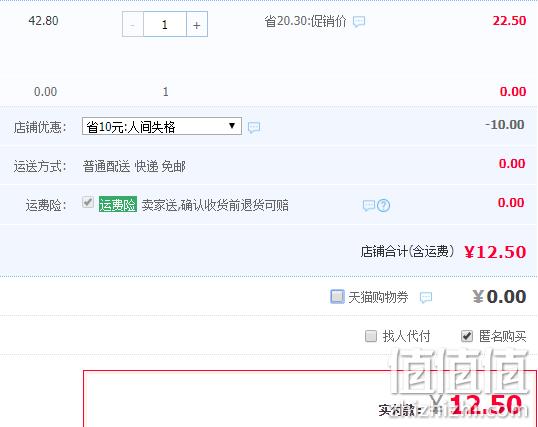Check the 找人代付 option
This screenshot has width=538, height=427.
(x=371, y=336)
